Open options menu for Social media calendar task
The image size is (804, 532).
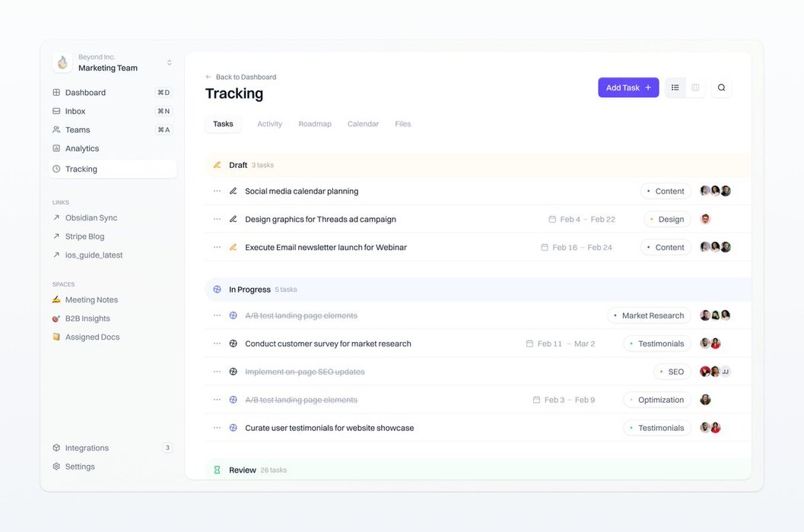(x=217, y=192)
